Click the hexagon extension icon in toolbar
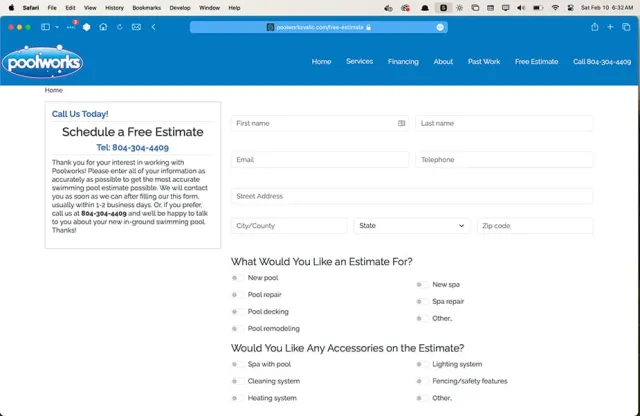The image size is (640, 416). coord(87,27)
